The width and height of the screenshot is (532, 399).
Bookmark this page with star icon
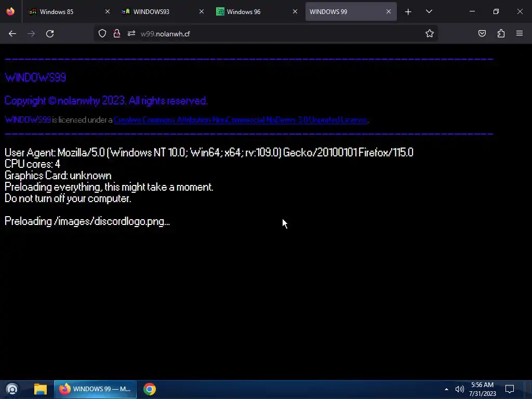430,33
